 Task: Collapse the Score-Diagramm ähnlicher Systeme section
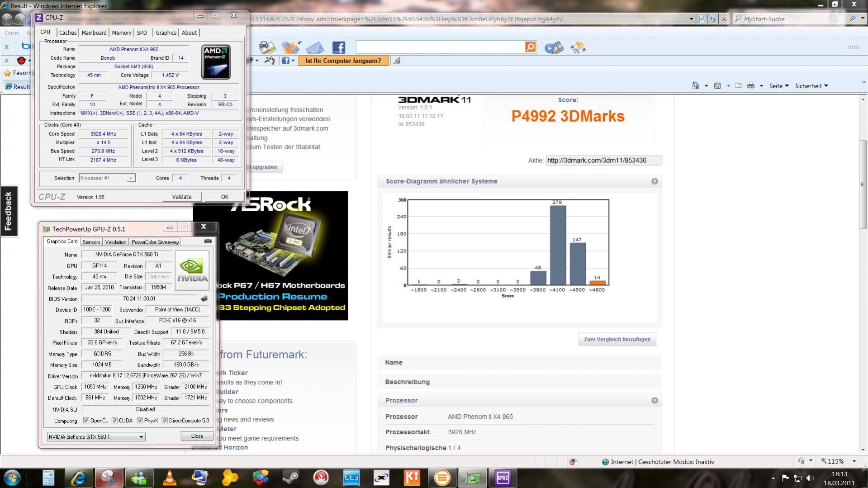[x=655, y=181]
